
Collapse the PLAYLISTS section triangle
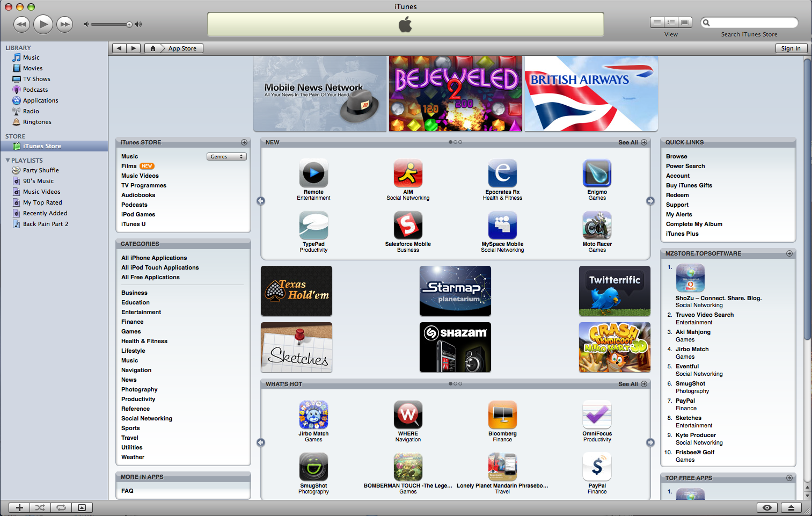coord(8,161)
